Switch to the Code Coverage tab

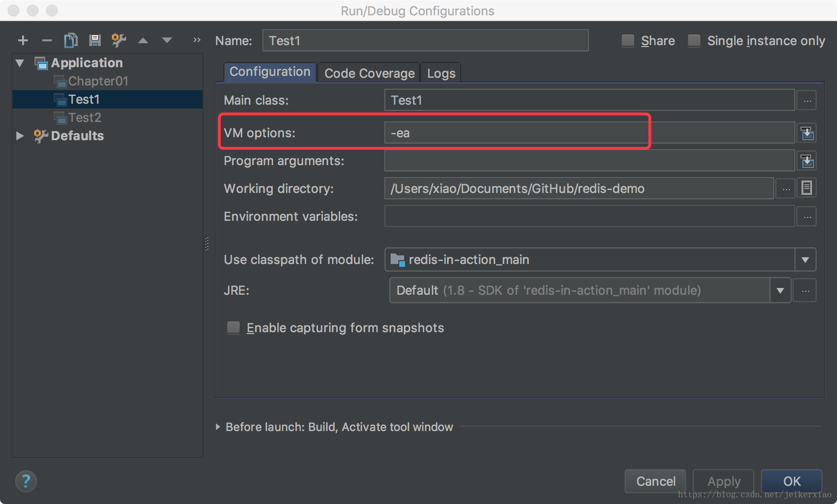(369, 73)
